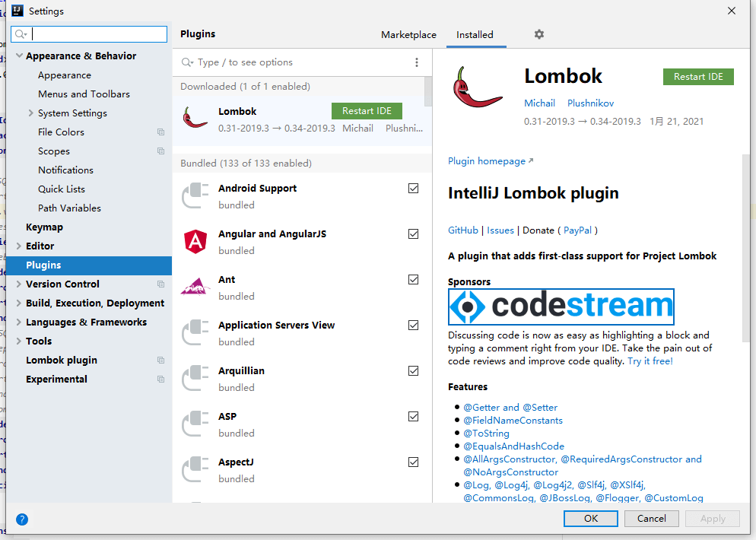Open the plugin list options kebab menu

coord(417,62)
